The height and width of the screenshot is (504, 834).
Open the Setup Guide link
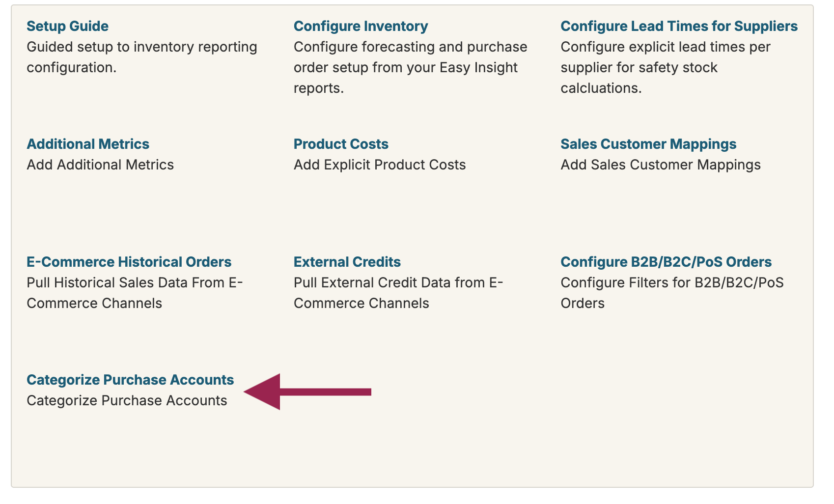click(x=67, y=26)
